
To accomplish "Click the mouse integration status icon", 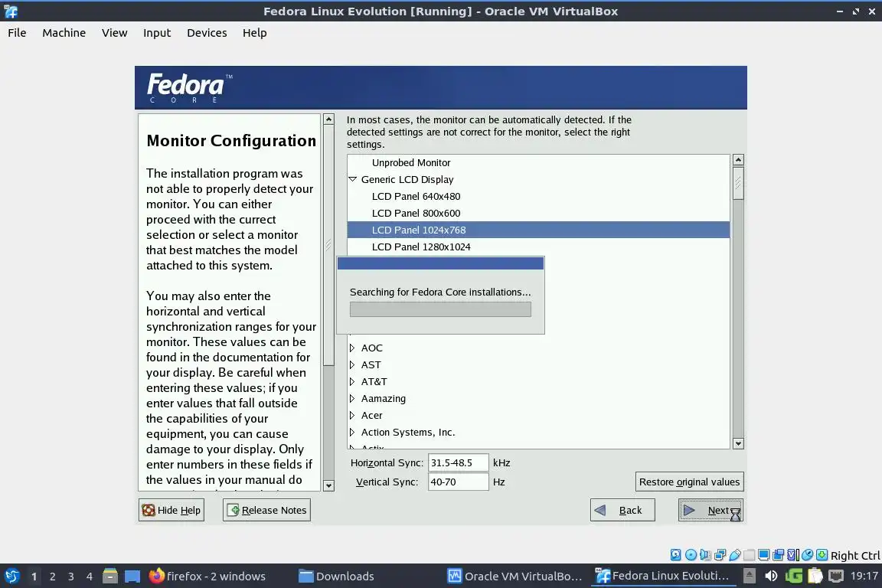I will 808,555.
